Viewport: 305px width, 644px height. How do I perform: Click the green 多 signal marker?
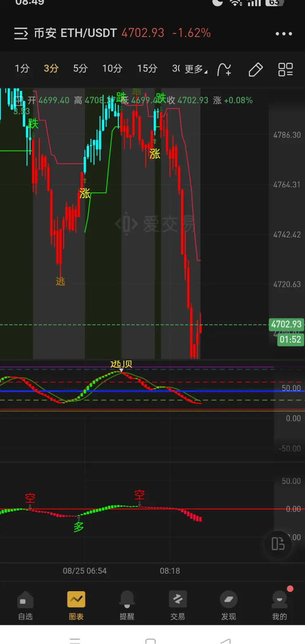pyautogui.click(x=78, y=527)
